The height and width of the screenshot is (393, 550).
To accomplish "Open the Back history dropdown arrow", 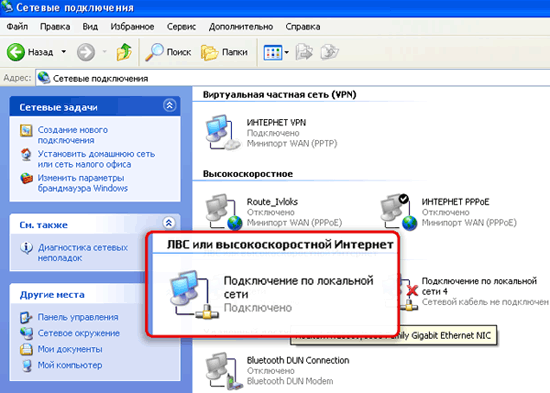I will tap(63, 52).
